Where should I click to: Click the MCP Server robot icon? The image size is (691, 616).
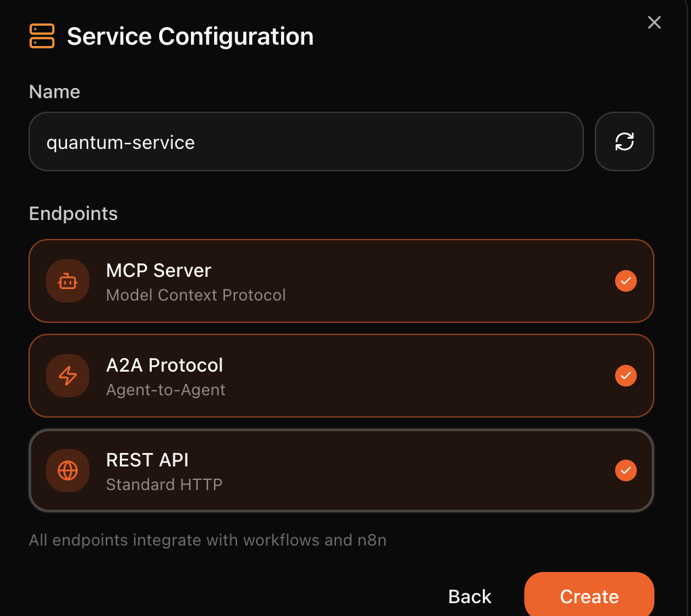coord(68,281)
